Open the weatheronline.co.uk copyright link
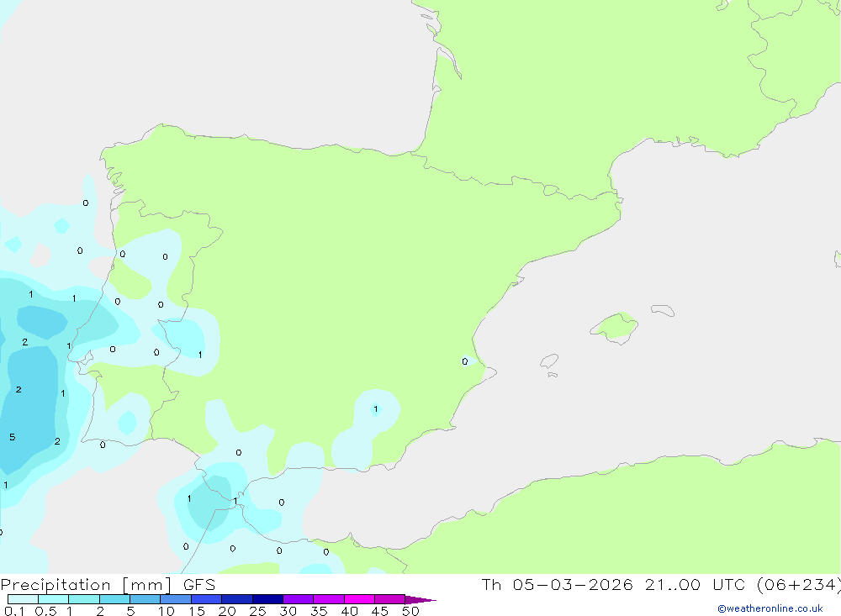Viewport: 841px width, 616px height. [770, 608]
